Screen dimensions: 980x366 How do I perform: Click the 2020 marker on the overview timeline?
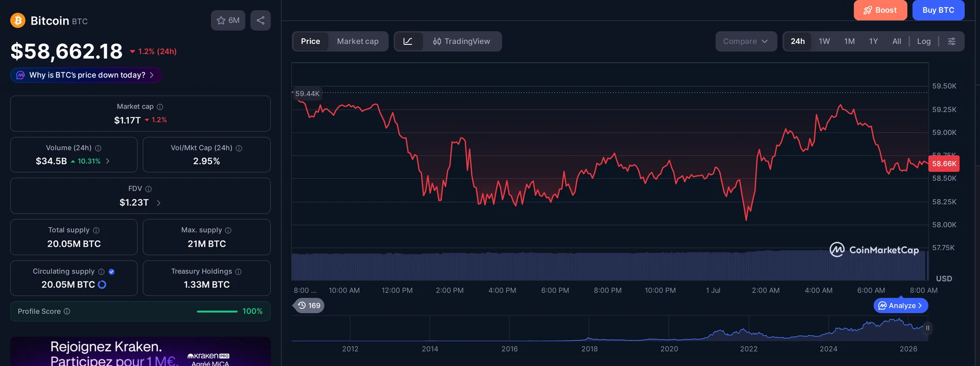(x=669, y=349)
